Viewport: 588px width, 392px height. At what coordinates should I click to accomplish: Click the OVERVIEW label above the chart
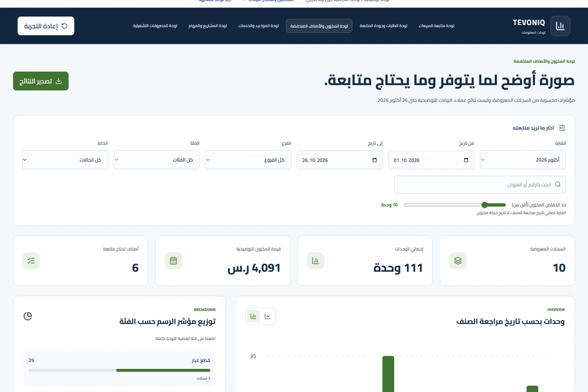coord(556,310)
